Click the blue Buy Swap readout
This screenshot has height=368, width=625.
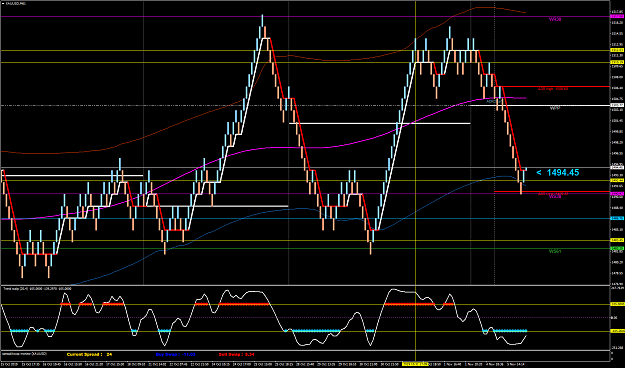[175, 354]
